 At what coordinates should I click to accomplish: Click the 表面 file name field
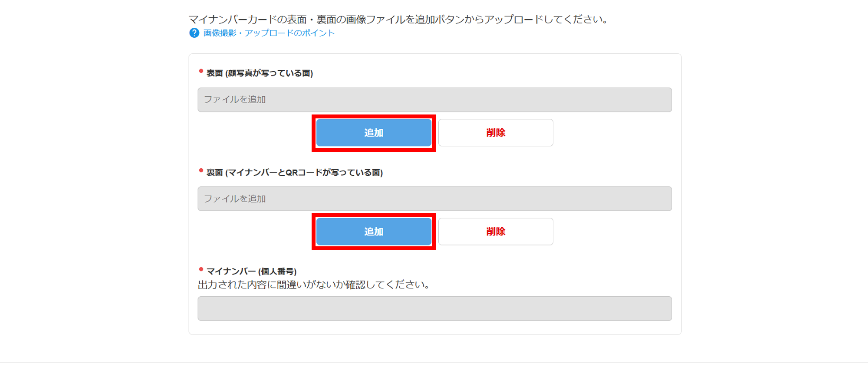tap(434, 100)
